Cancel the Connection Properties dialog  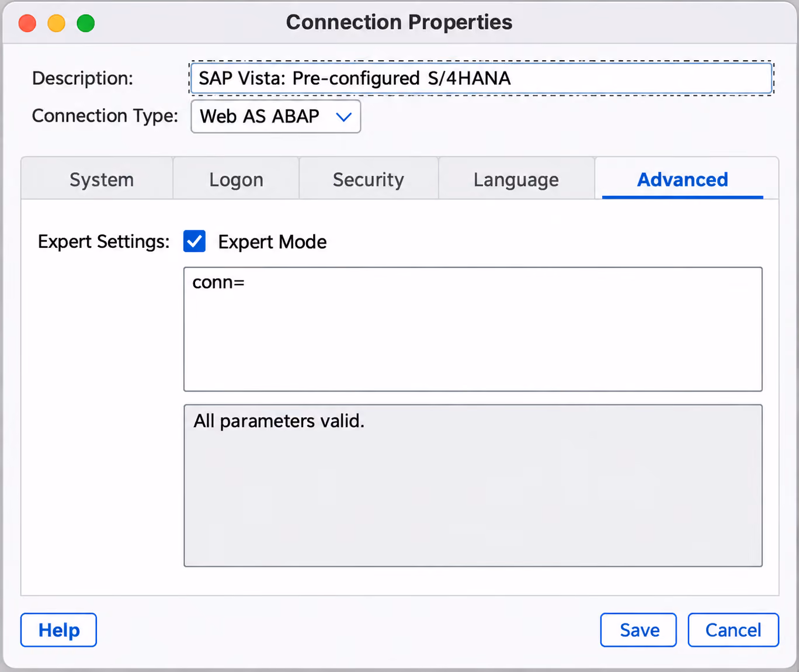click(x=733, y=630)
